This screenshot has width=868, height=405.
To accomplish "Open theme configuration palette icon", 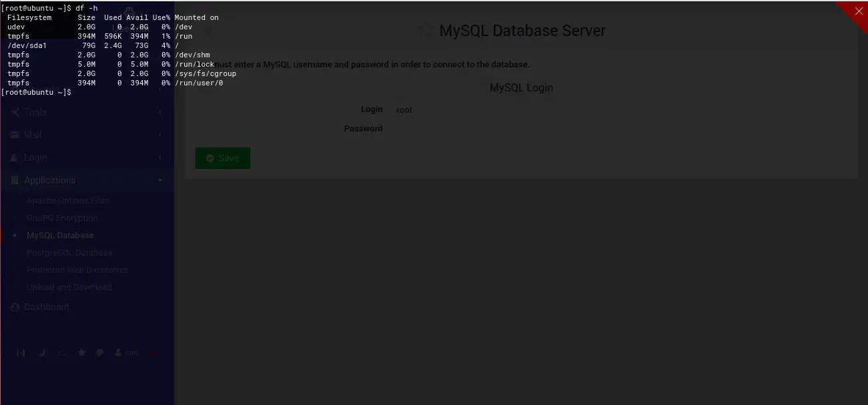I will click(x=100, y=353).
